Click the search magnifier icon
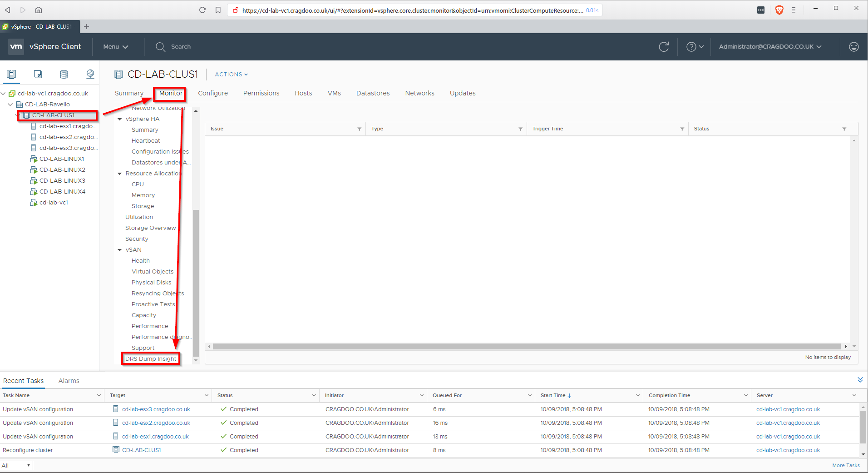This screenshot has height=473, width=868. (160, 47)
